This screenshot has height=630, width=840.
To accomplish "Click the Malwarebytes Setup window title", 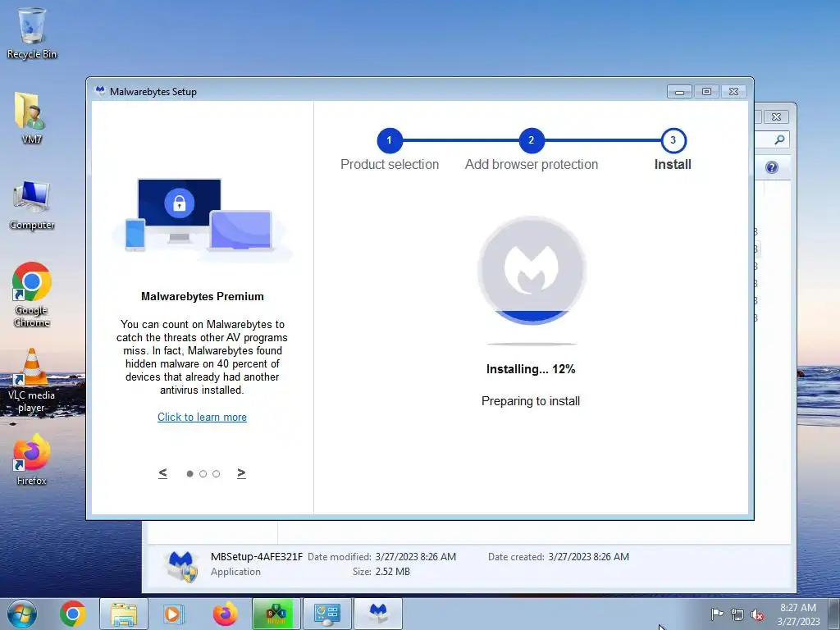I will 153,92.
